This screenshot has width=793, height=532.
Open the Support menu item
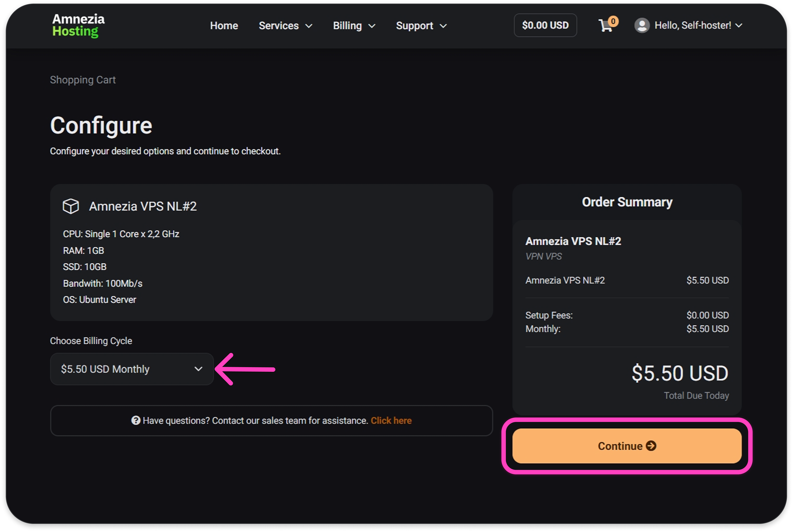tap(414, 26)
